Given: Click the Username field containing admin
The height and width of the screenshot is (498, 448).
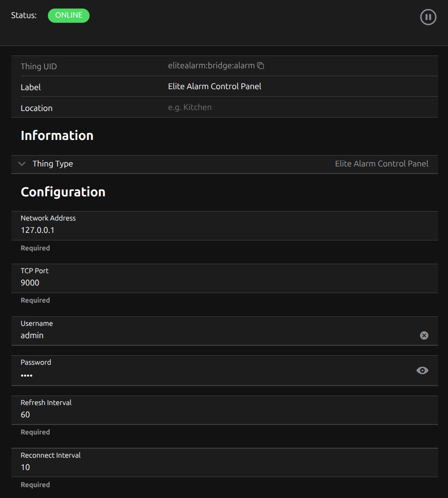Looking at the screenshot, I should click(x=190, y=335).
